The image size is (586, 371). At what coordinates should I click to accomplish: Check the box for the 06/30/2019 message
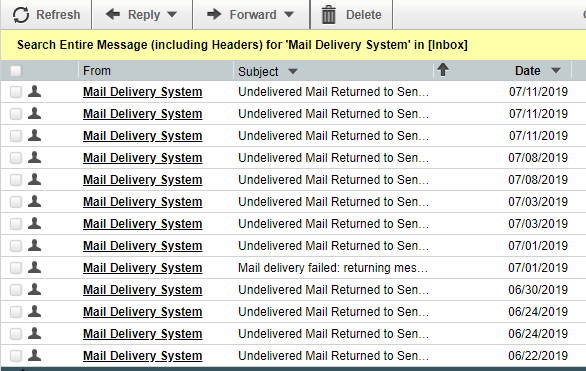[16, 290]
